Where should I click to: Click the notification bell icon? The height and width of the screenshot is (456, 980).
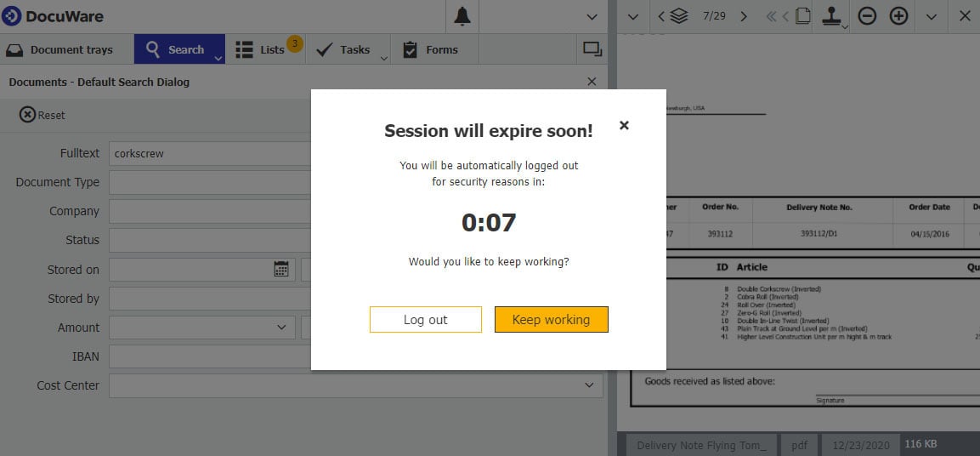(462, 16)
